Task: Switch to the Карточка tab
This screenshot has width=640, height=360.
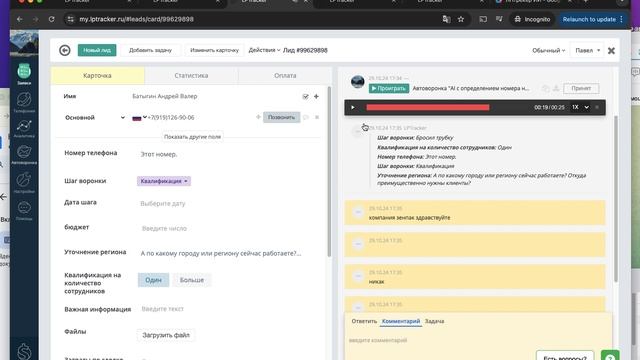Action: pyautogui.click(x=97, y=76)
